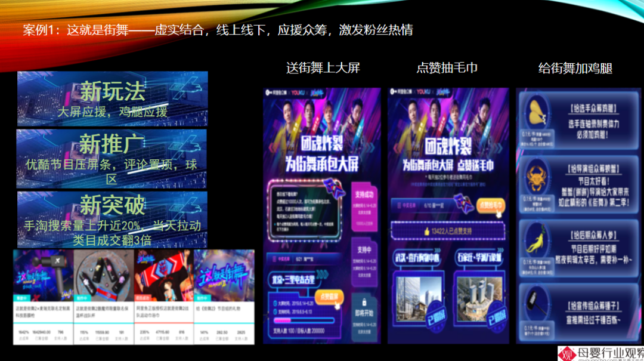Click the YOUKU logo in the 送街舞上大屏 poster
The image size is (644, 361).
click(x=298, y=92)
